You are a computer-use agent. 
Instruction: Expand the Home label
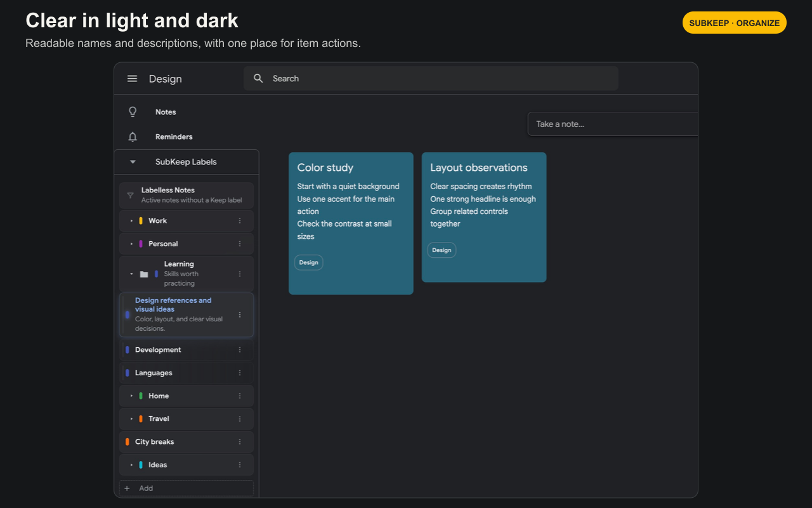tap(132, 396)
